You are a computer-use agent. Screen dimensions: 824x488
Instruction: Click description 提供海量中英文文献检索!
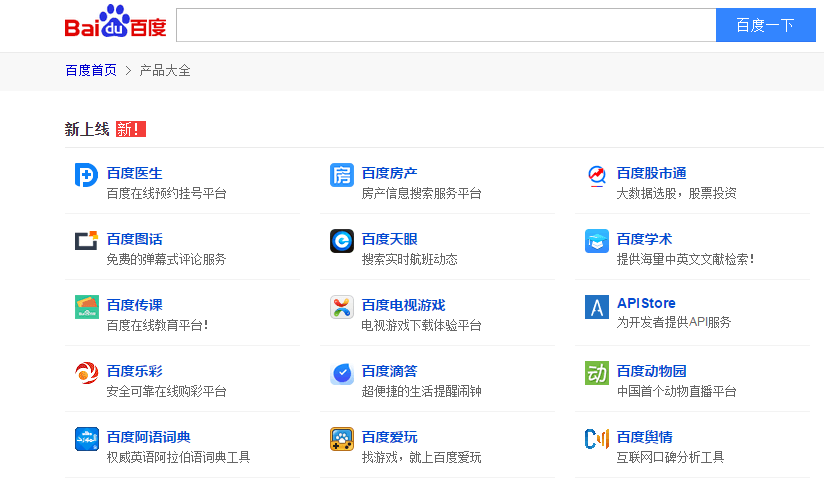(685, 259)
